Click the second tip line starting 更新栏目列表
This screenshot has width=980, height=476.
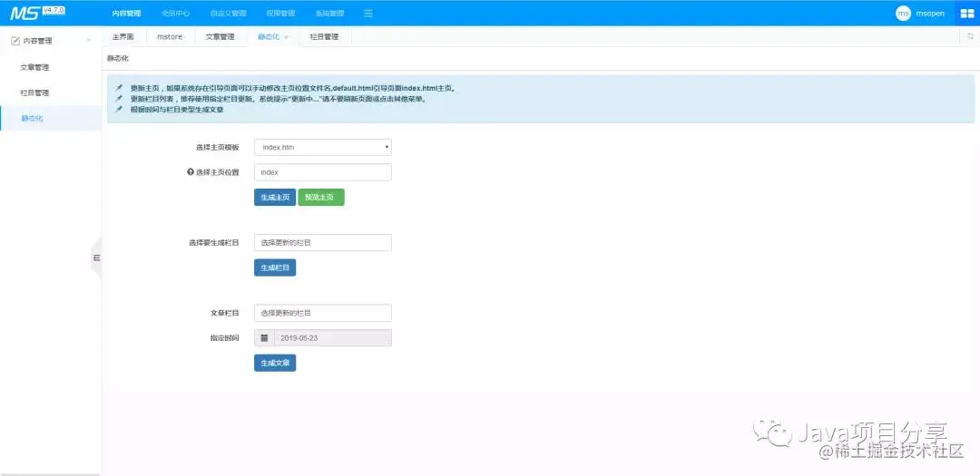tap(279, 99)
